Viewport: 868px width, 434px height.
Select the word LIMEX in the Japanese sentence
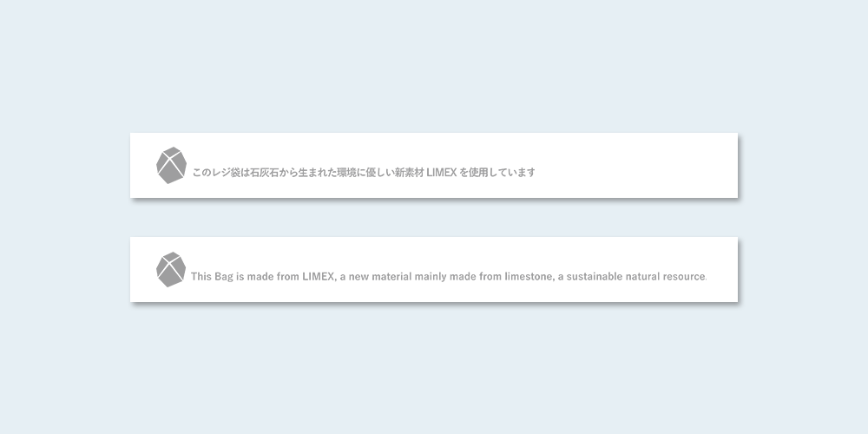[441, 172]
